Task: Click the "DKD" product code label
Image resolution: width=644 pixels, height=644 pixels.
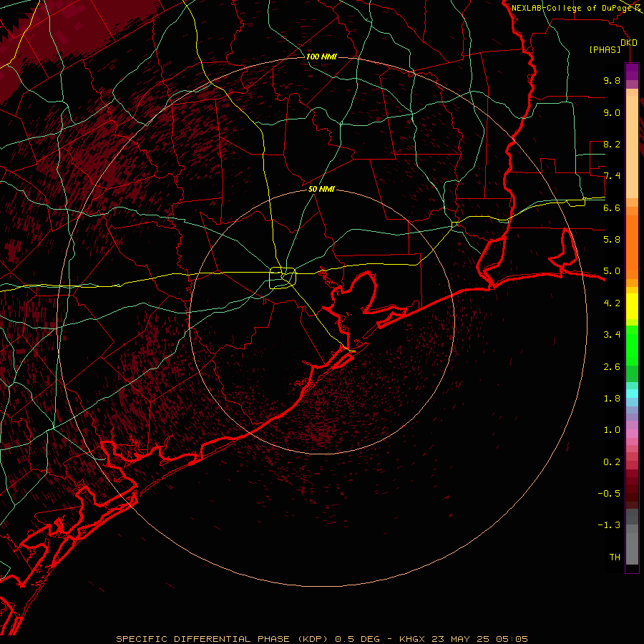Action: click(x=629, y=43)
